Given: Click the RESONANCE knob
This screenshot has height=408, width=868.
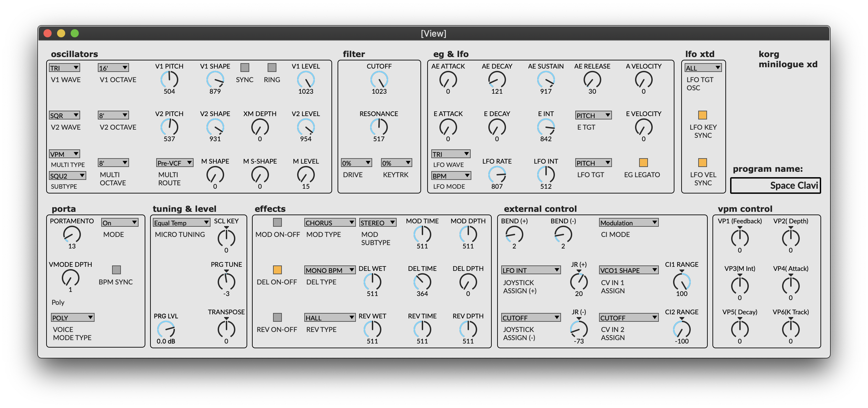Looking at the screenshot, I should [x=379, y=127].
